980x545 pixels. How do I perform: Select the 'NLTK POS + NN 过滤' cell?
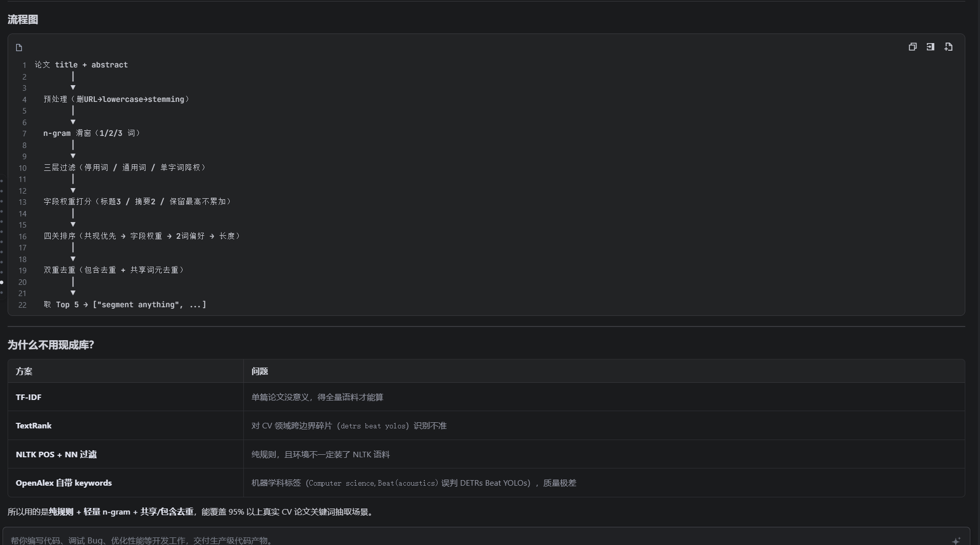coord(126,454)
